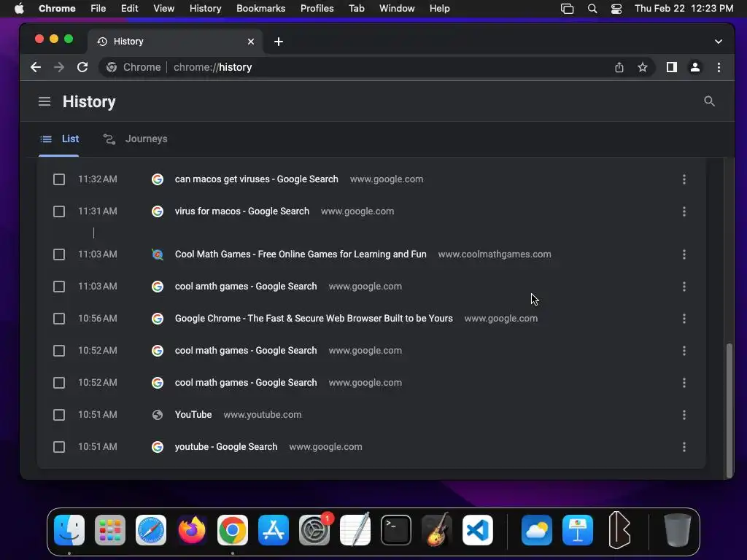
Task: Open the View menu
Action: [x=164, y=9]
